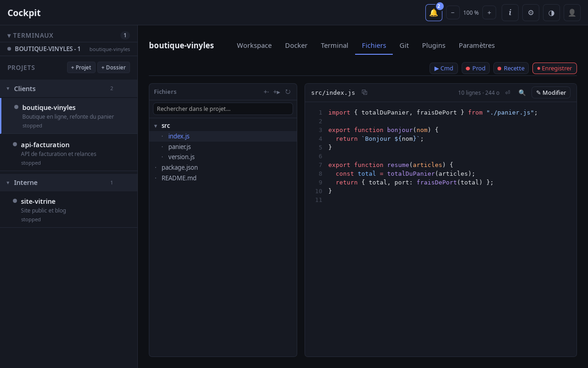
Task: Click the + Dossier button
Action: 113,67
